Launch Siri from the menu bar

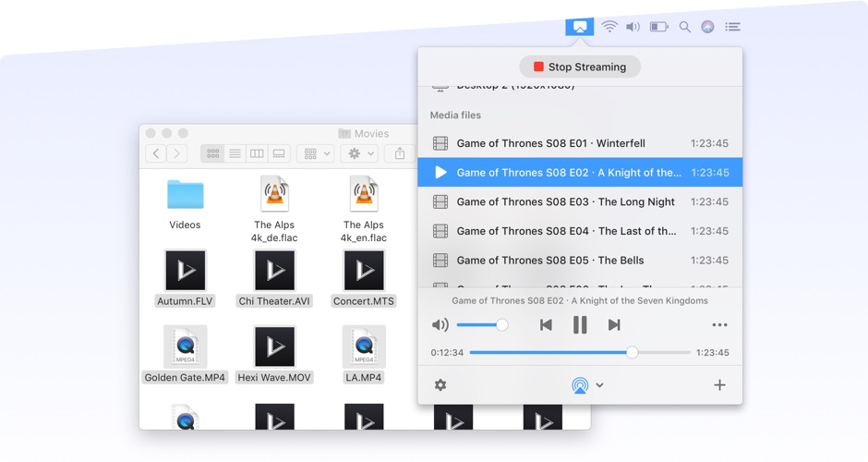[707, 27]
